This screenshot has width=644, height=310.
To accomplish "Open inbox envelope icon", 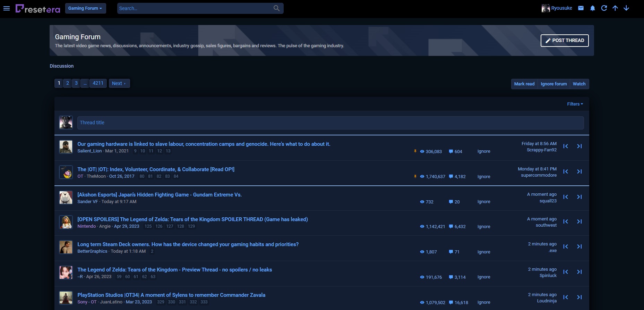I will [x=581, y=8].
